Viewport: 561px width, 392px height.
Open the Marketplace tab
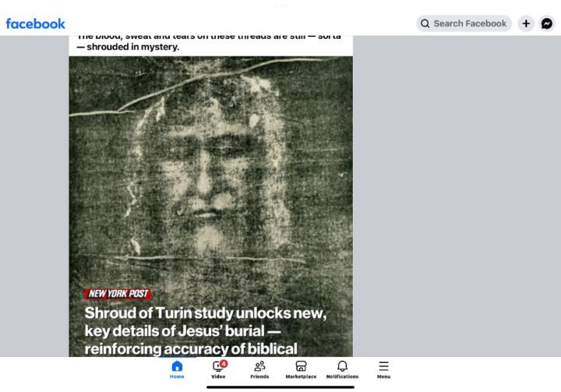(301, 369)
